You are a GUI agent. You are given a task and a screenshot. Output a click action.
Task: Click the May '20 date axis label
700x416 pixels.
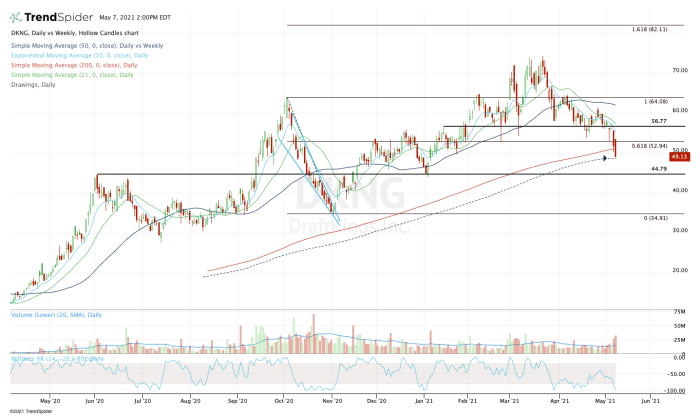coord(50,401)
